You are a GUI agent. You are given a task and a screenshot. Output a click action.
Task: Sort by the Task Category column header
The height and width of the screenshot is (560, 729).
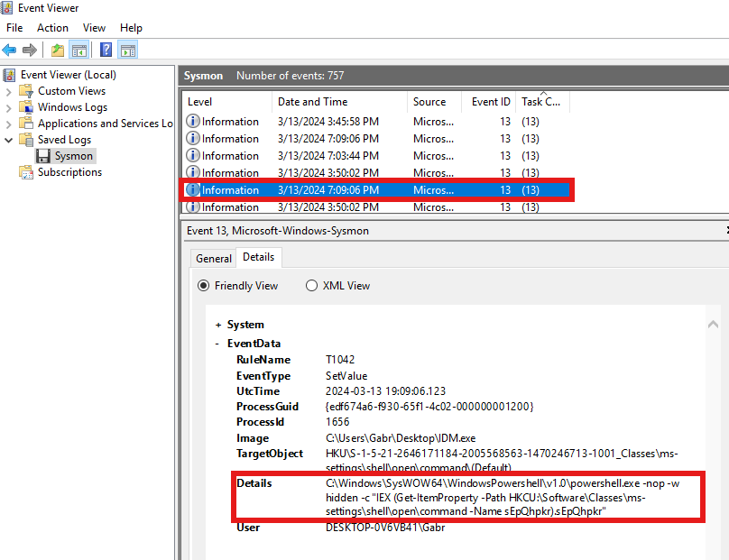(542, 102)
